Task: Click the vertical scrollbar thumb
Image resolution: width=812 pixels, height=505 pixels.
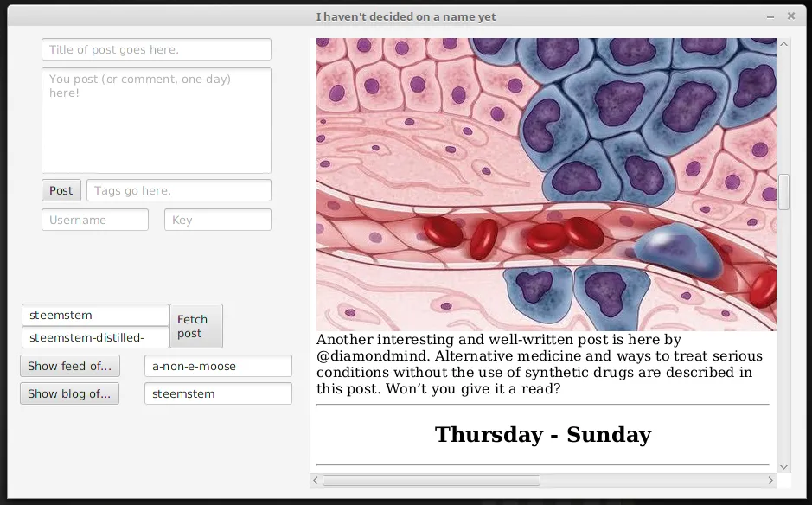Action: [783, 192]
